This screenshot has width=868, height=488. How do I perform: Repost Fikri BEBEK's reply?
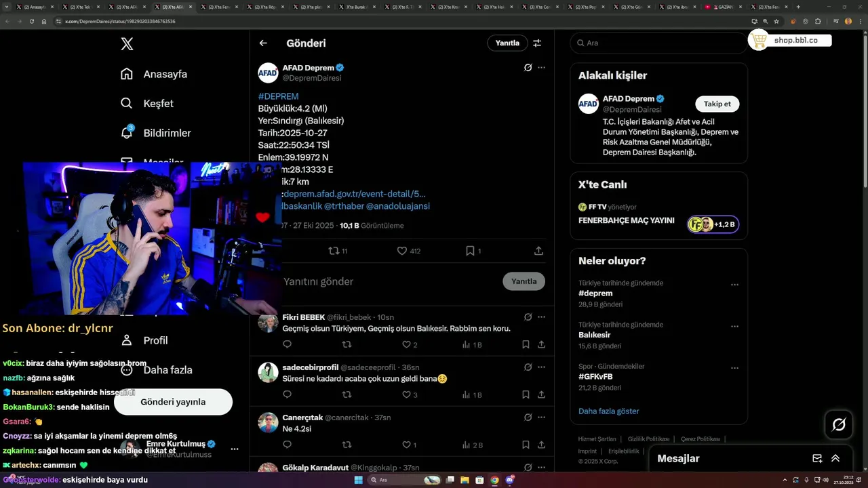347,344
